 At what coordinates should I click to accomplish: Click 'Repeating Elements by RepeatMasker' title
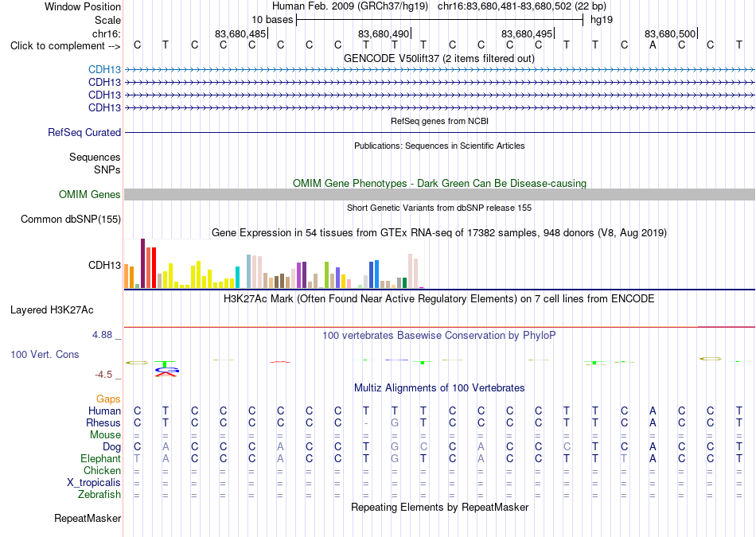coord(439,507)
